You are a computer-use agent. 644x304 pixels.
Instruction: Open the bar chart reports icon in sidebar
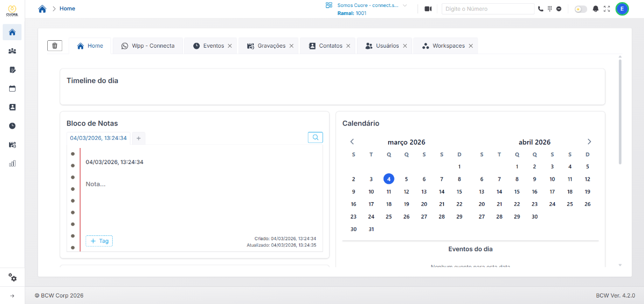(12, 164)
